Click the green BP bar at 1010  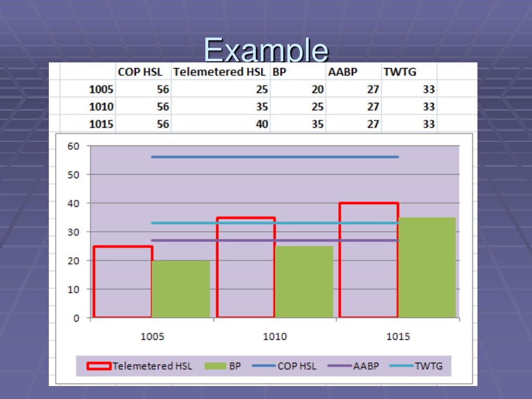(304, 282)
